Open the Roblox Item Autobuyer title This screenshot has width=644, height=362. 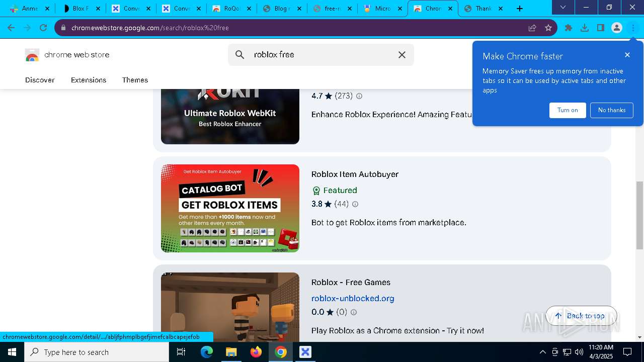355,174
